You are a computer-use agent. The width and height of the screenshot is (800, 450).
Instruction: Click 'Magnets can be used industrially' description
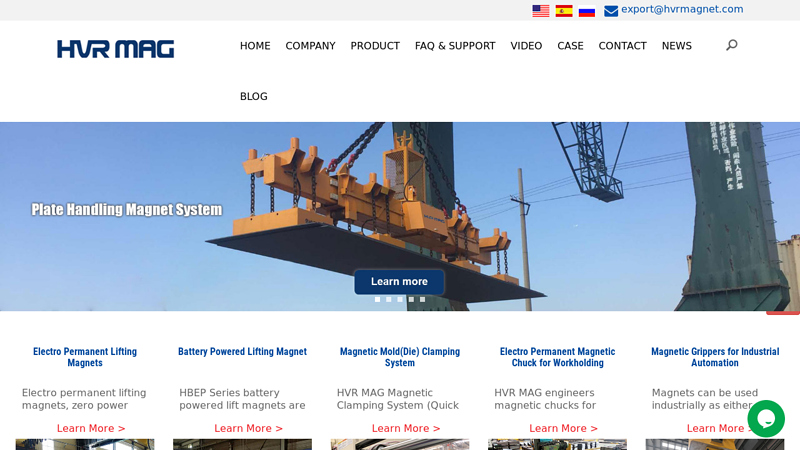coord(705,399)
